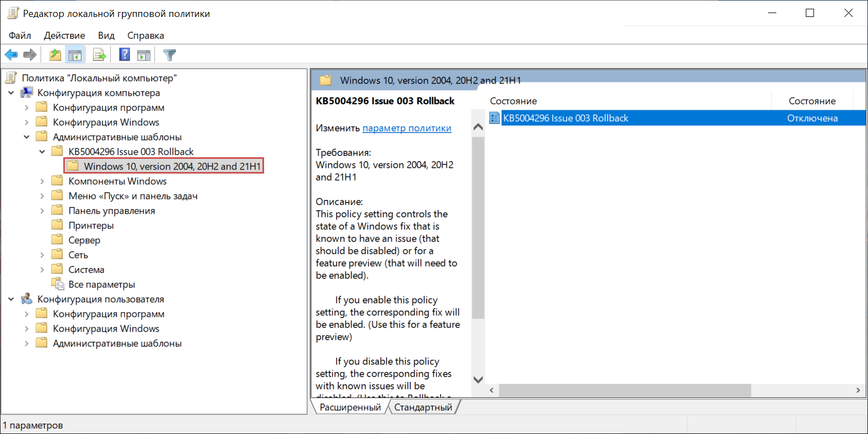This screenshot has width=868, height=434.
Task: Click the filter funnel icon
Action: point(170,55)
